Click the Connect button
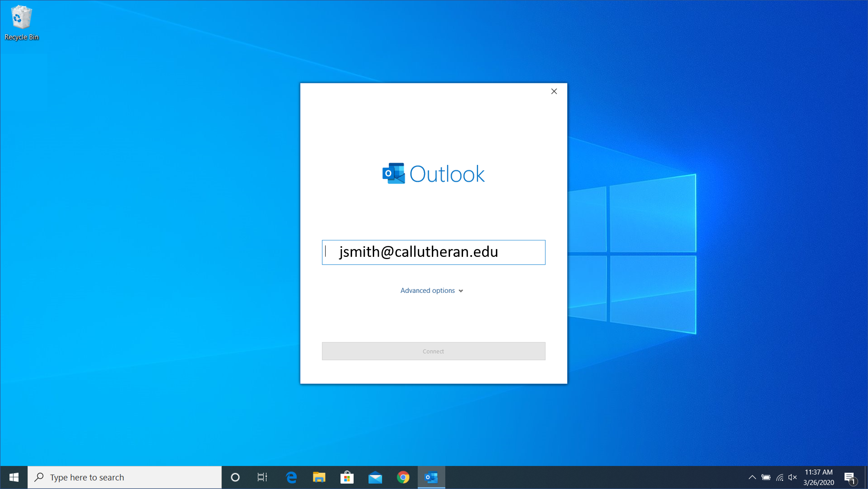The height and width of the screenshot is (489, 868). [433, 351]
